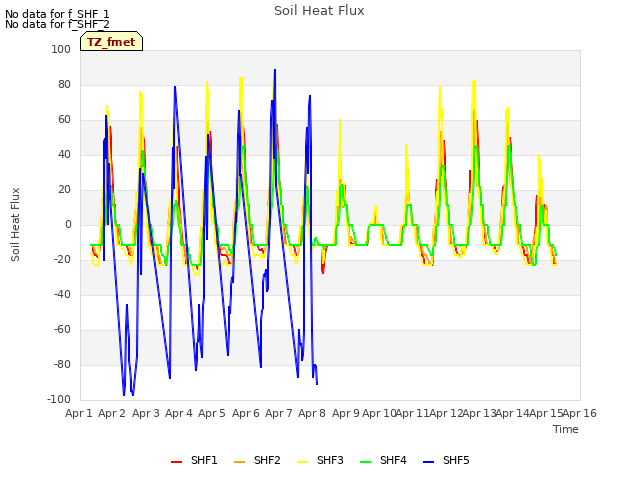Click the 'No data for f_SHF_2' message

tap(57, 24)
